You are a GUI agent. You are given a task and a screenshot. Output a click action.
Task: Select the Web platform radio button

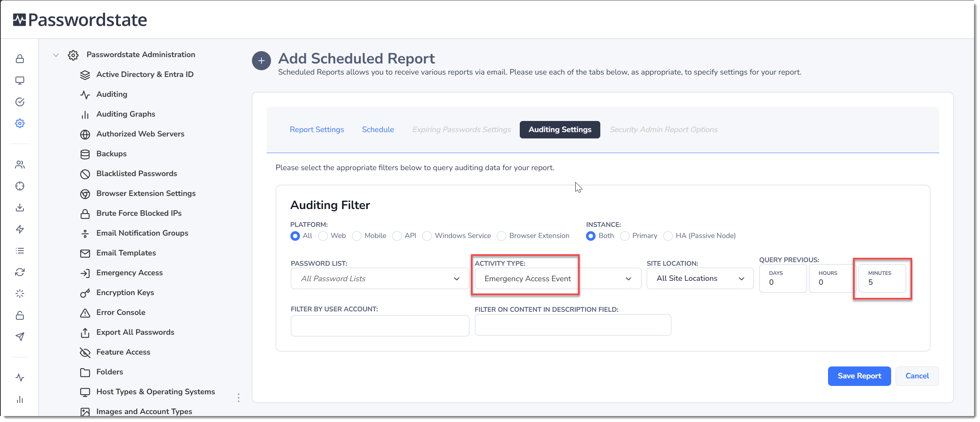(323, 236)
